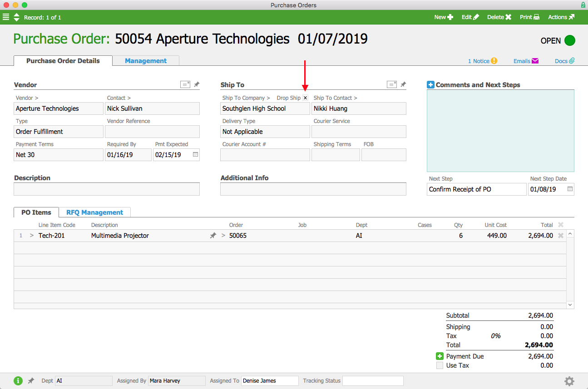This screenshot has width=588, height=389.
Task: Toggle the Drop Ship checkbox
Action: click(305, 98)
